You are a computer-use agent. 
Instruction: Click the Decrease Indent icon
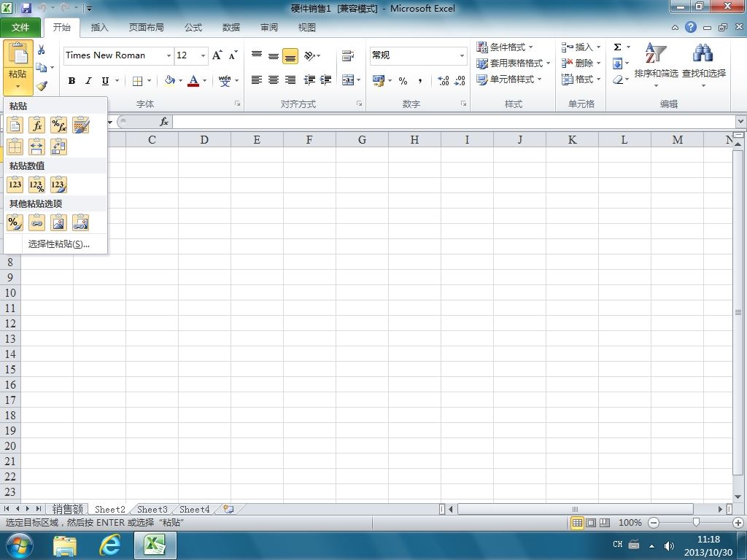(x=309, y=80)
